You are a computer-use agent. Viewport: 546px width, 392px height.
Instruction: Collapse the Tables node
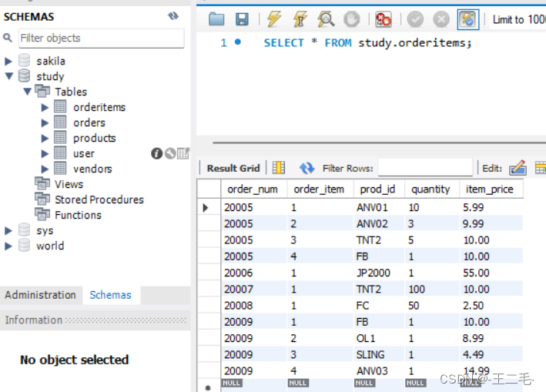click(28, 92)
